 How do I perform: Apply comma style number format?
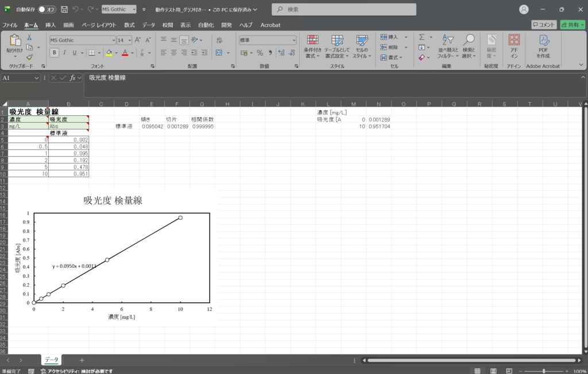pos(270,53)
